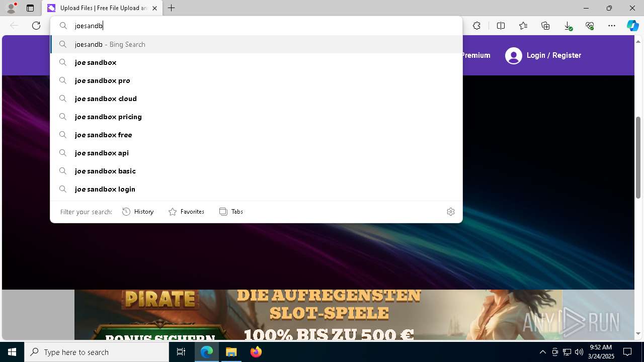Click the user avatar icon by Login
The height and width of the screenshot is (362, 644).
(514, 55)
